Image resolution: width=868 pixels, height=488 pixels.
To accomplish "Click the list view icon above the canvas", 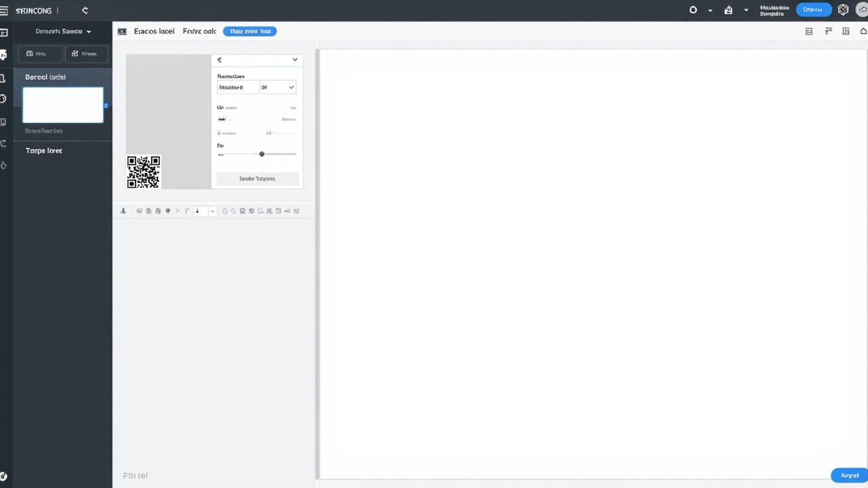I will (x=808, y=31).
